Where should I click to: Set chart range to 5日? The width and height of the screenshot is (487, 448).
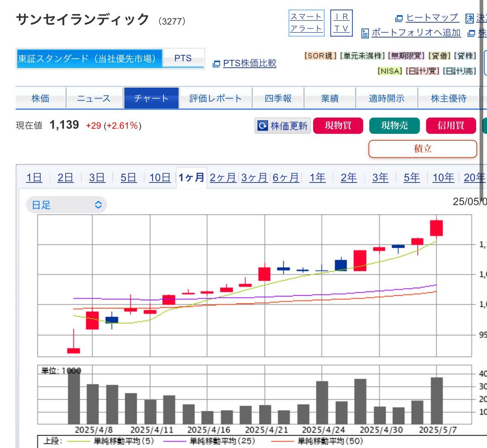128,178
